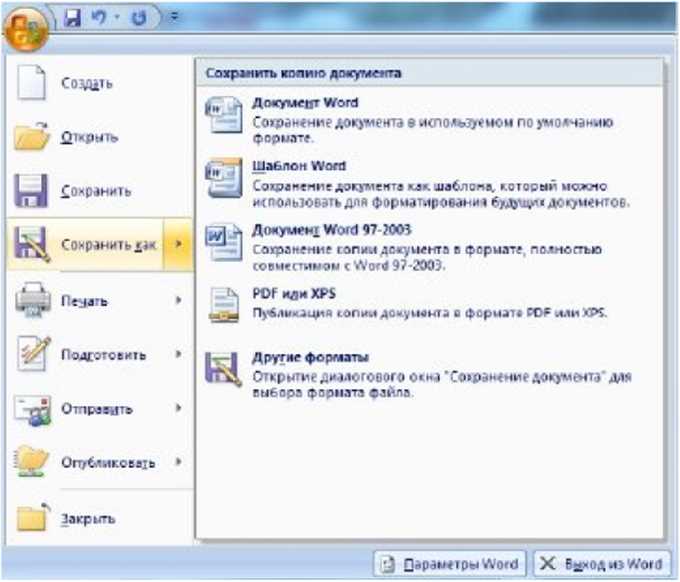Viewport: 680px width, 582px height.
Task: Click the icon on Параметры Word button
Action: coord(388,564)
